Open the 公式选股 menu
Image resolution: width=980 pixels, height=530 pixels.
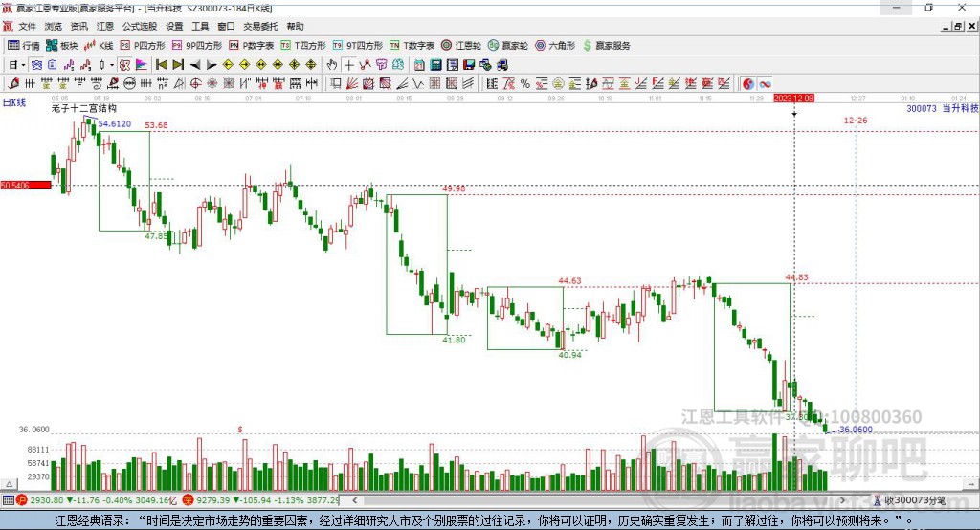pyautogui.click(x=140, y=26)
